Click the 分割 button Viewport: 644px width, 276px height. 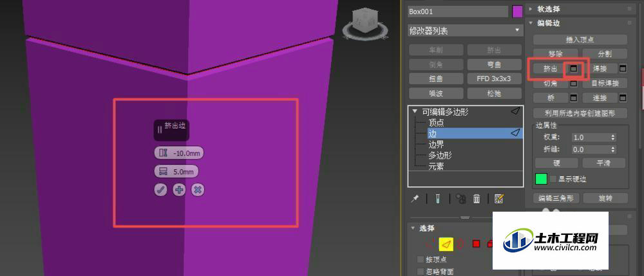tap(605, 54)
